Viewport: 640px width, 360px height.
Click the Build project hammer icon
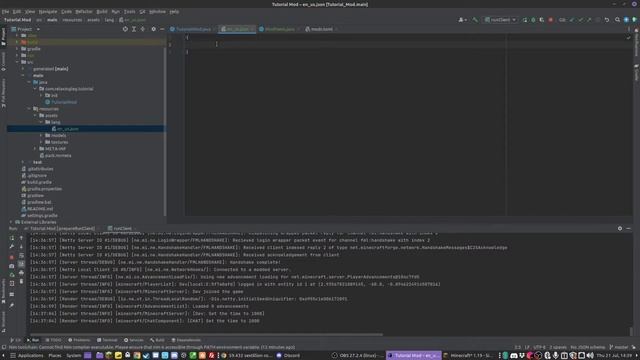click(475, 20)
